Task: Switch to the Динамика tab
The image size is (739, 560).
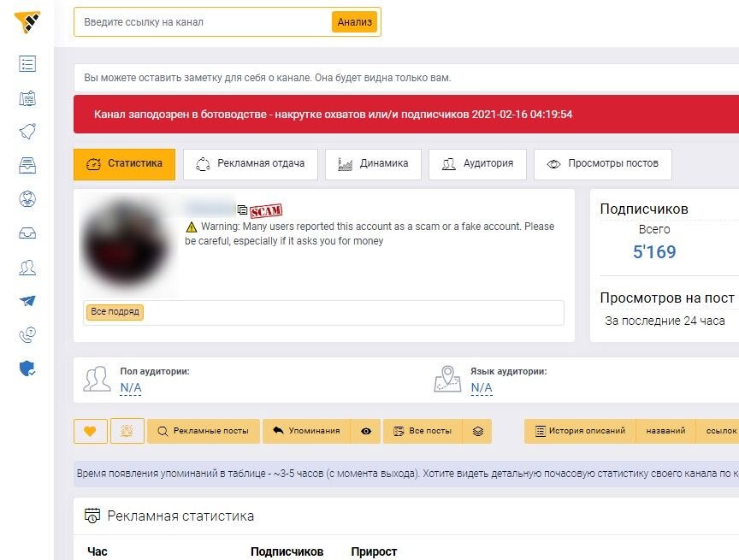Action: pyautogui.click(x=373, y=164)
